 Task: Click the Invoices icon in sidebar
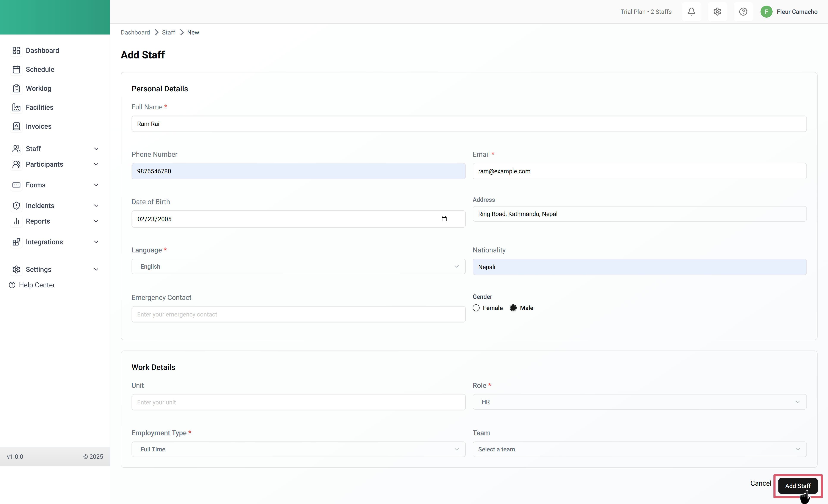[16, 126]
